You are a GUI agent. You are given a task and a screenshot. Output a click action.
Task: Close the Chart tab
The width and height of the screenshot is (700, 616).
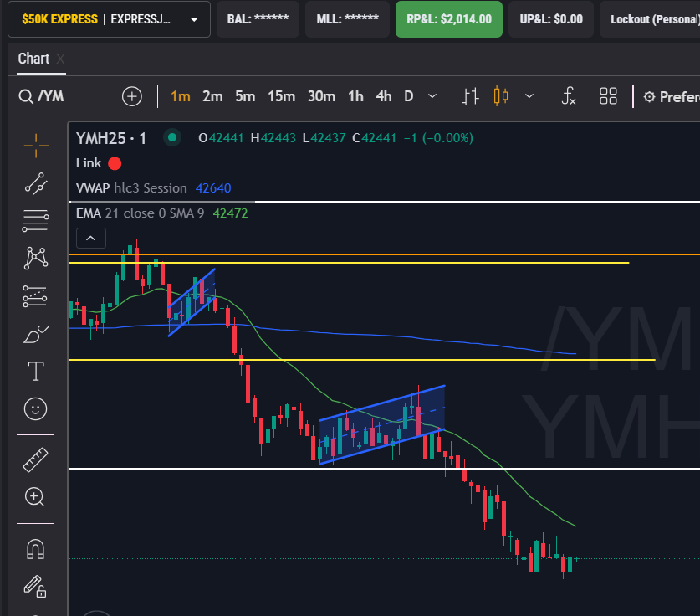click(x=60, y=59)
